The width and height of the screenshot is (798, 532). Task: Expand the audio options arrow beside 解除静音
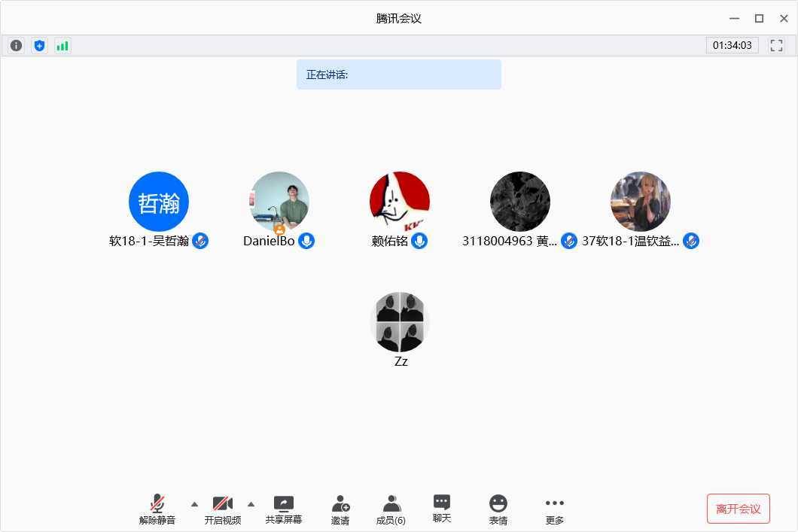click(194, 505)
